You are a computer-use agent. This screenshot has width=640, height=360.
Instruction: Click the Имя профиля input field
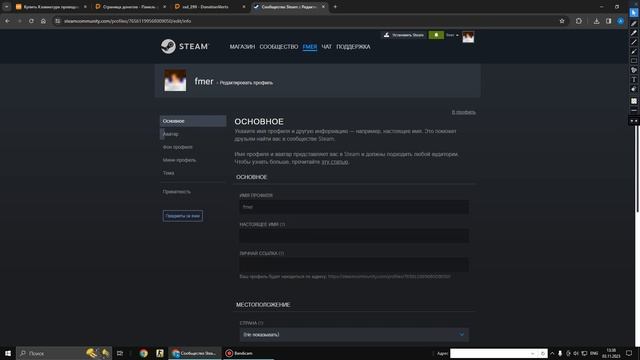(x=354, y=207)
